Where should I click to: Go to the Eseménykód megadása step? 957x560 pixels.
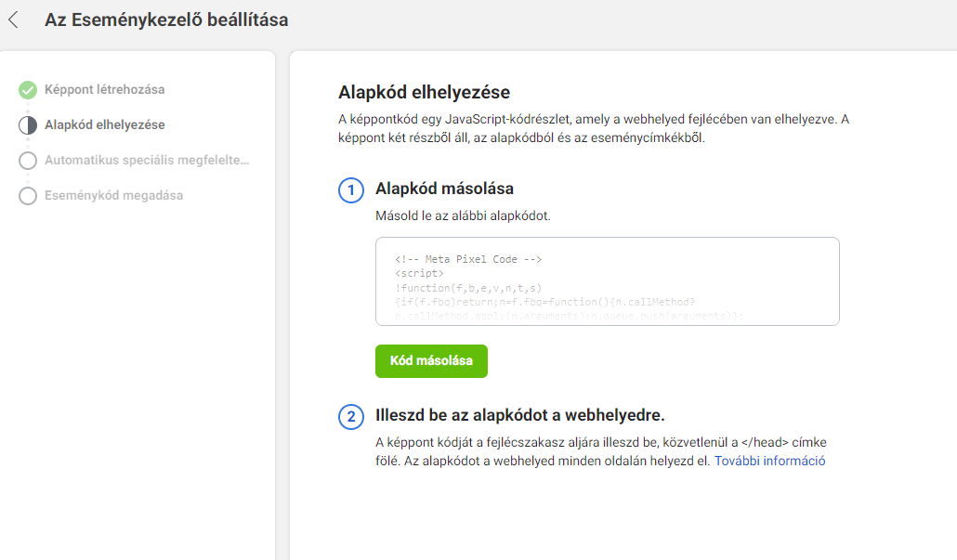[113, 195]
